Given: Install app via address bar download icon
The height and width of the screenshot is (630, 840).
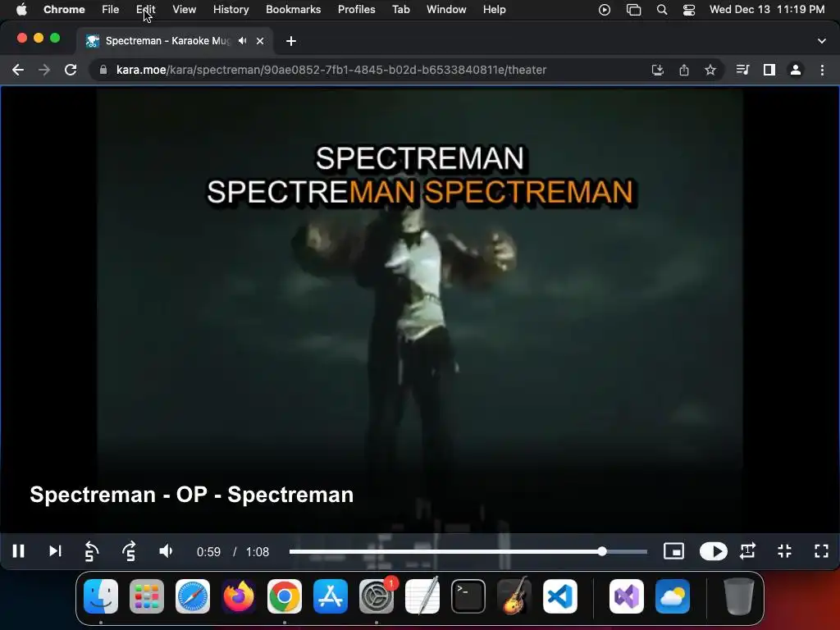Looking at the screenshot, I should pyautogui.click(x=657, y=71).
